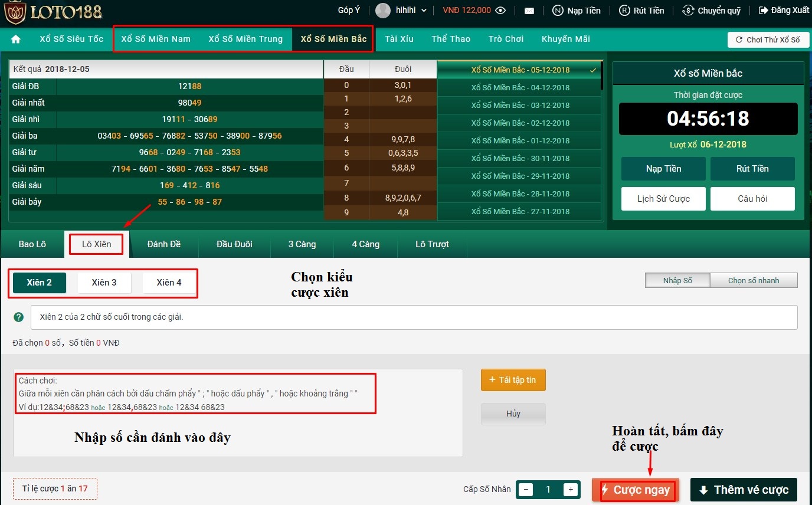Click the Nạp Tiền header icon
The image size is (812, 505).
tap(558, 11)
